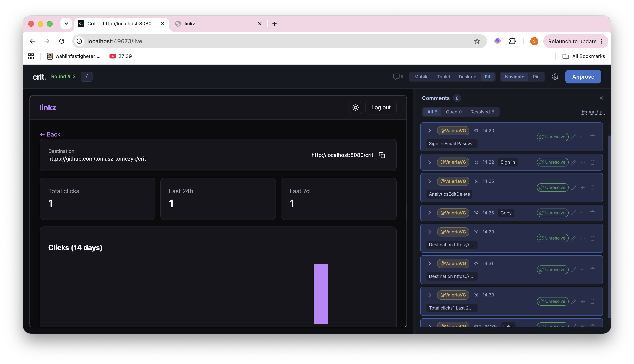Reply to the AnalyticsEditDelete comment
The width and height of the screenshot is (634, 364).
pos(583,188)
